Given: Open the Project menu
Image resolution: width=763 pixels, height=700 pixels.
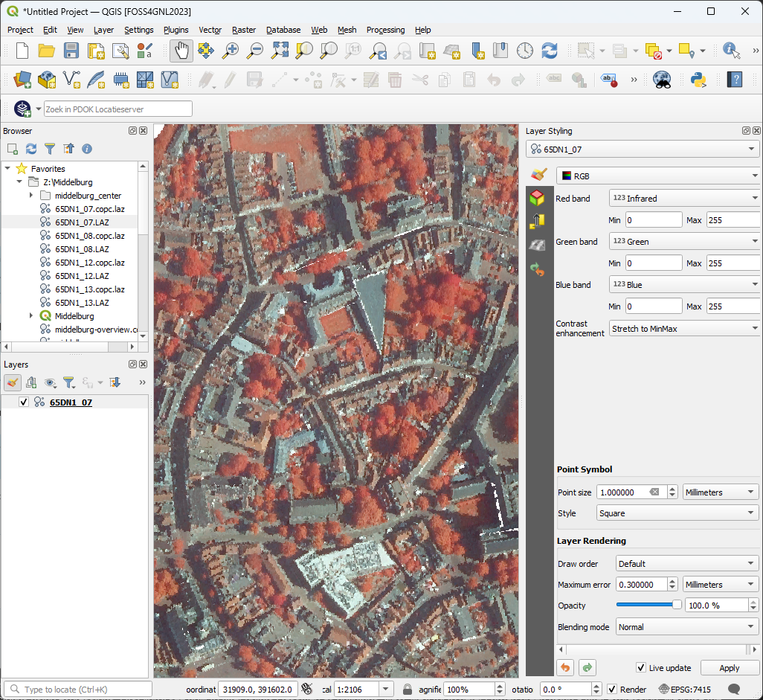Looking at the screenshot, I should [20, 30].
